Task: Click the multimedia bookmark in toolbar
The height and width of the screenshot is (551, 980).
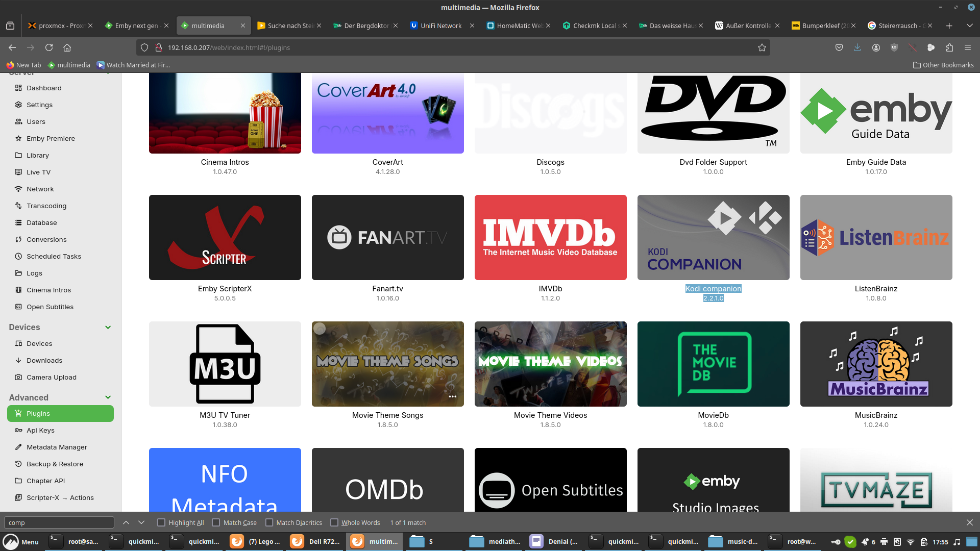Action: (69, 65)
